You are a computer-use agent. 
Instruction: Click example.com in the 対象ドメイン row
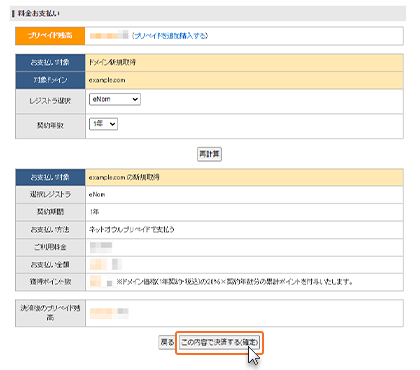click(x=107, y=80)
